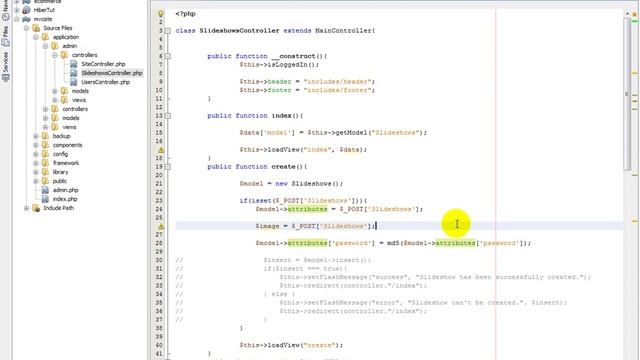Collapse the SlideshowsController class fold
The height and width of the screenshot is (360, 640).
168,31
